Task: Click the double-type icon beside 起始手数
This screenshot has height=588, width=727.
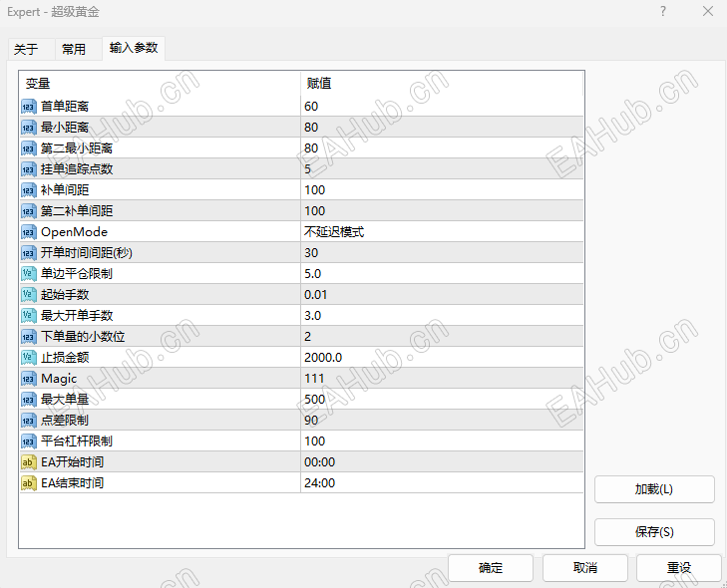Action: click(x=28, y=295)
